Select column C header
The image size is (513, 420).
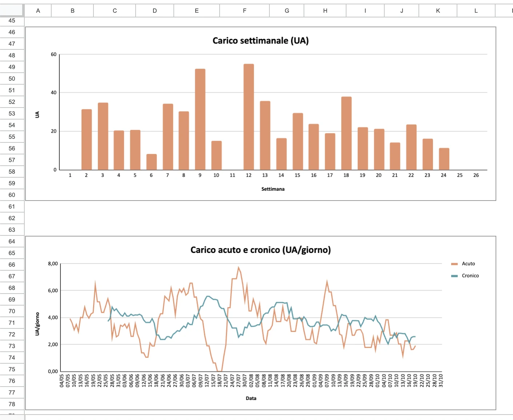click(x=115, y=11)
